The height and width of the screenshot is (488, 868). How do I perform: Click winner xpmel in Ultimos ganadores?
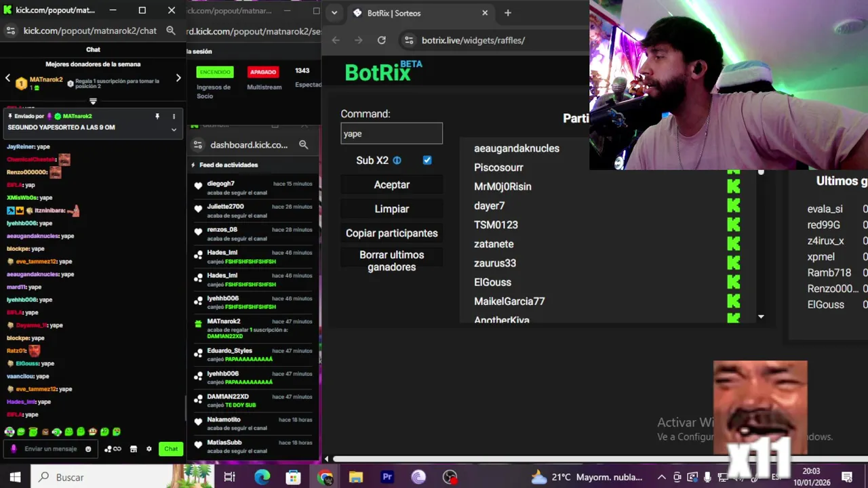coord(821,257)
